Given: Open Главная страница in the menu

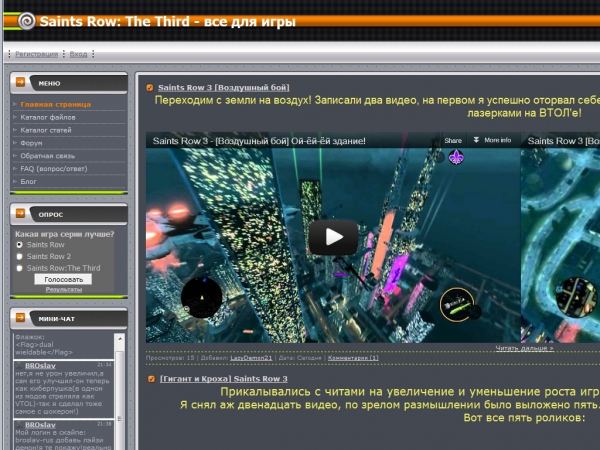Looking at the screenshot, I should [55, 104].
